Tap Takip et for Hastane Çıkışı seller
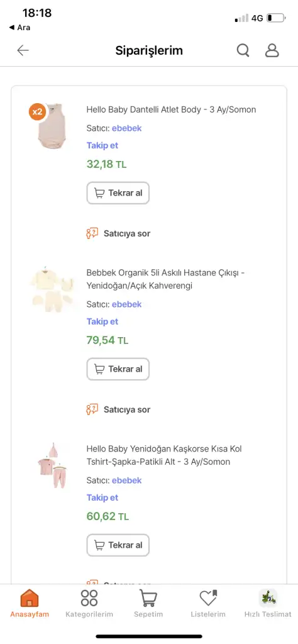Viewport: 298px width, 644px height. pyautogui.click(x=102, y=321)
